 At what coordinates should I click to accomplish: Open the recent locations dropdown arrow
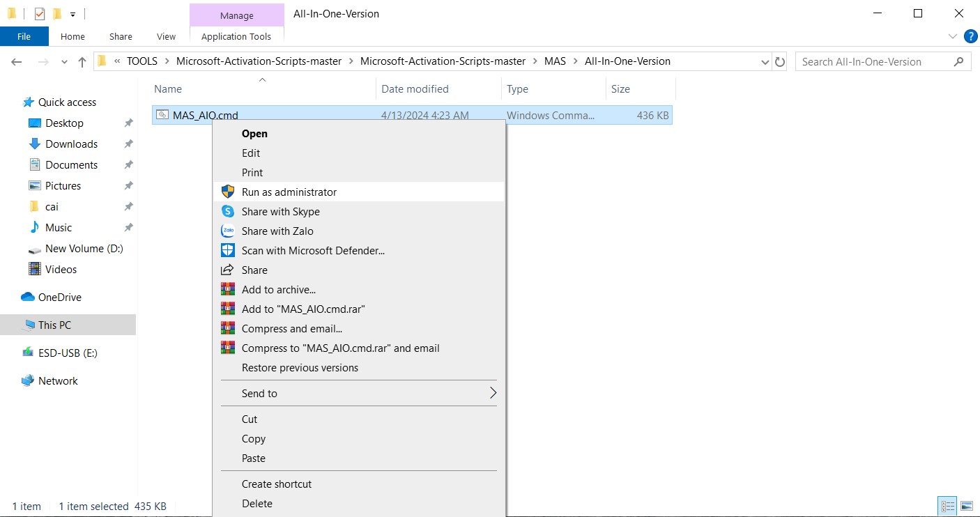coord(64,62)
